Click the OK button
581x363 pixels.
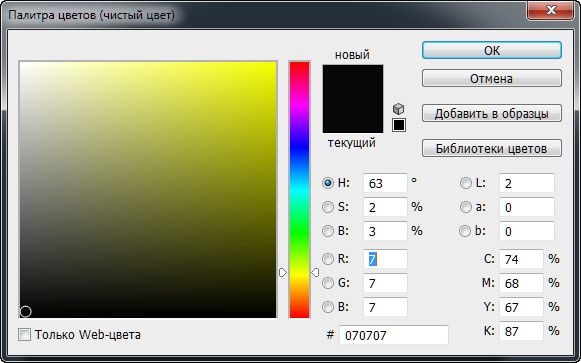tap(492, 50)
